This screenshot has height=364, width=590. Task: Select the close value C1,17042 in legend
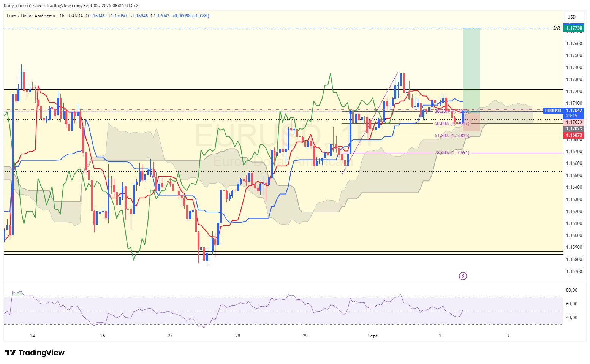coord(160,16)
